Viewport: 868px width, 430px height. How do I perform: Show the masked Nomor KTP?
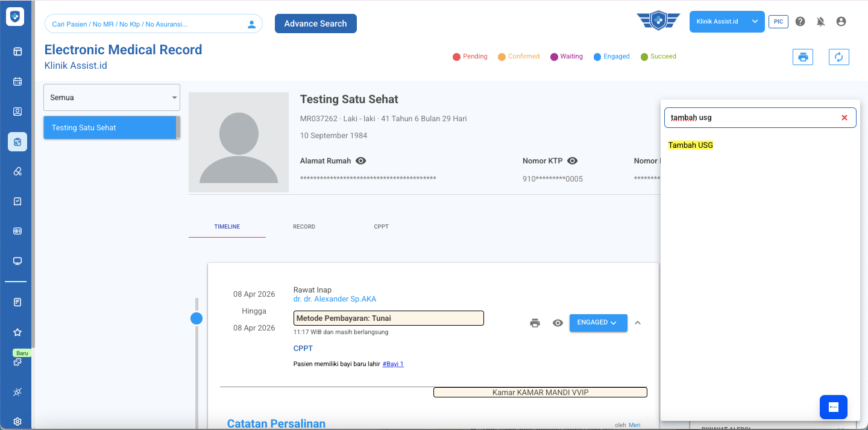pyautogui.click(x=573, y=161)
